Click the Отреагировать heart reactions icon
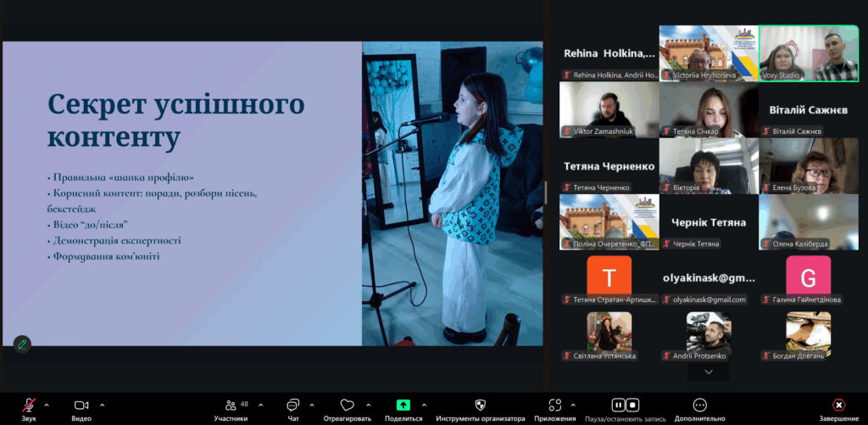The height and width of the screenshot is (425, 868). 347,405
